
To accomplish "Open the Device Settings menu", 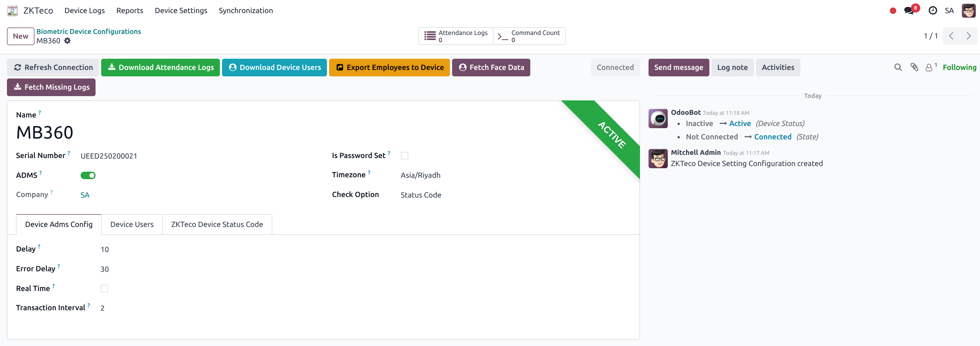I will point(181,10).
